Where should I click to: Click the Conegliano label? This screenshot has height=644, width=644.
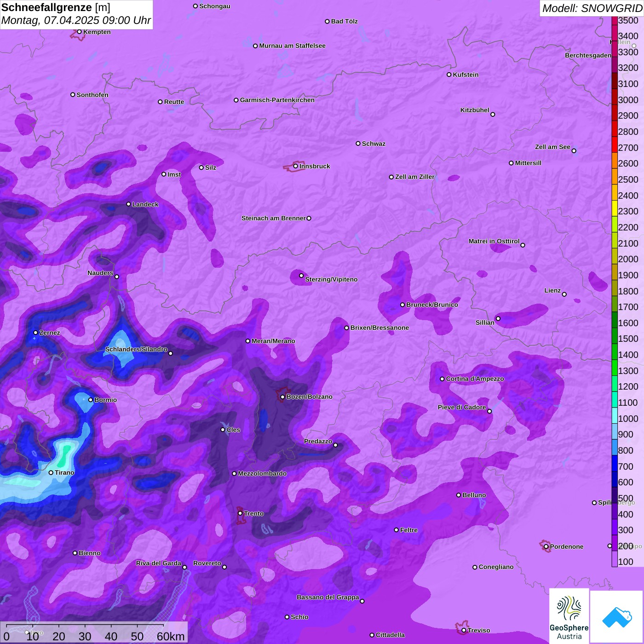click(x=496, y=567)
